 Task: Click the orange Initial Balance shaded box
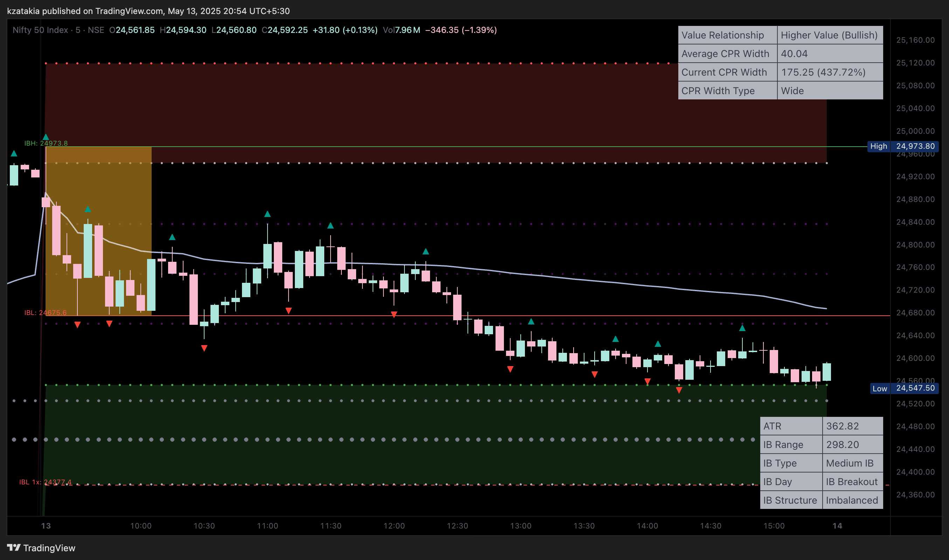coord(98,231)
